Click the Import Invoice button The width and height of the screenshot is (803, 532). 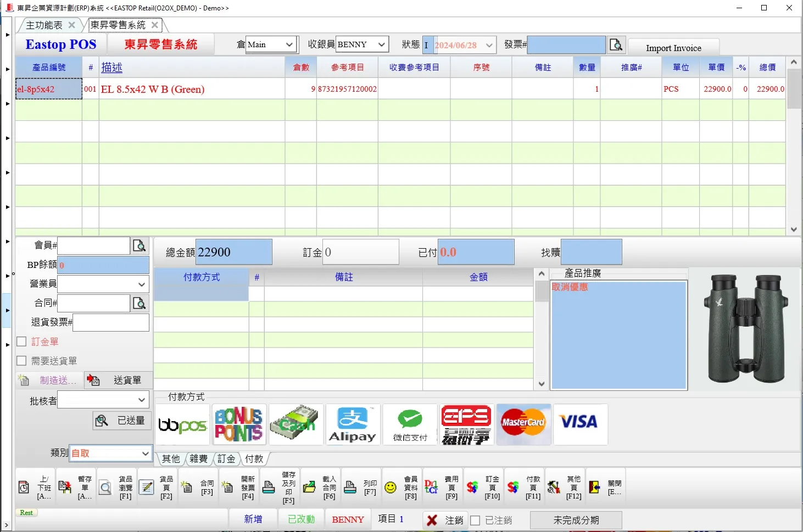click(673, 48)
